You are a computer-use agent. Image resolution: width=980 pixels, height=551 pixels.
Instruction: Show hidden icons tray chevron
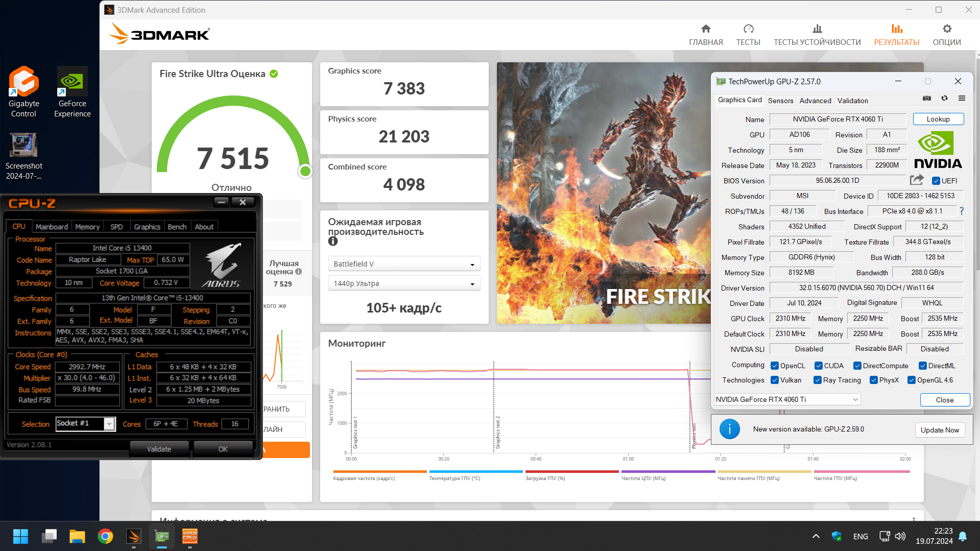coord(816,536)
